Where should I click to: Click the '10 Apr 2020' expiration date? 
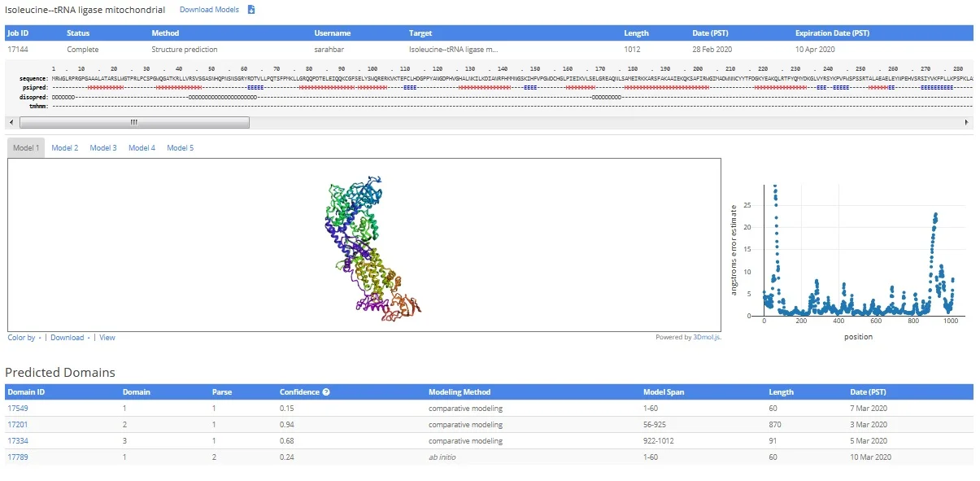[x=815, y=49]
